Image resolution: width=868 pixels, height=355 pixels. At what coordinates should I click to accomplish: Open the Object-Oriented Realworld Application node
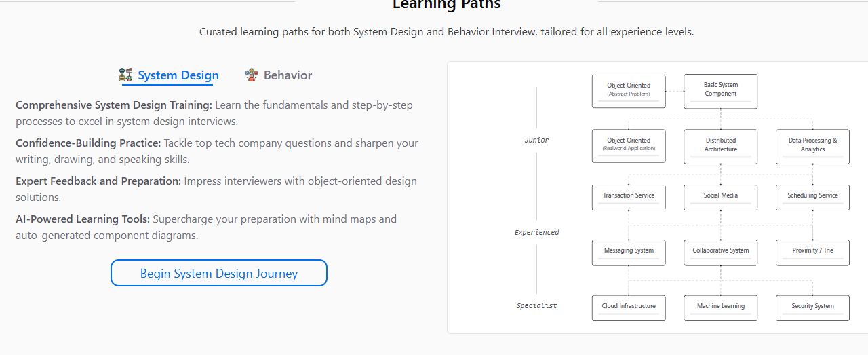tap(629, 146)
